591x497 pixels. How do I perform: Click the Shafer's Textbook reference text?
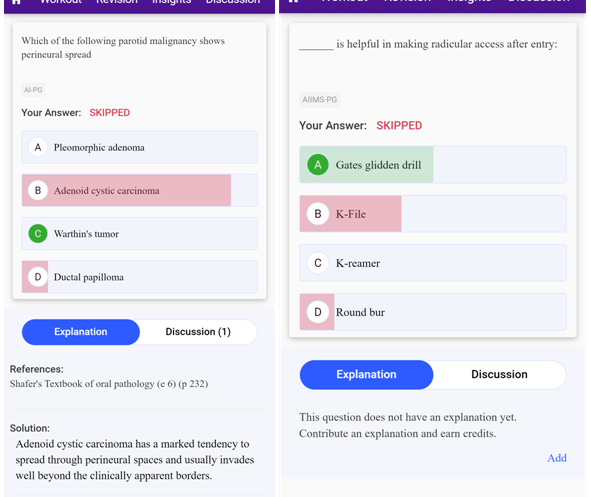coord(109,384)
